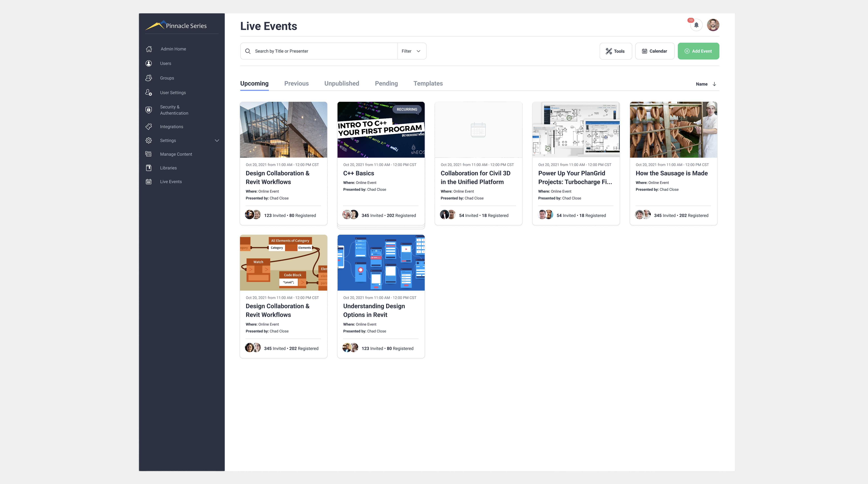868x484 pixels.
Task: Click '123 Invited • 80 Registered' on Understanding Design card
Action: coord(387,348)
